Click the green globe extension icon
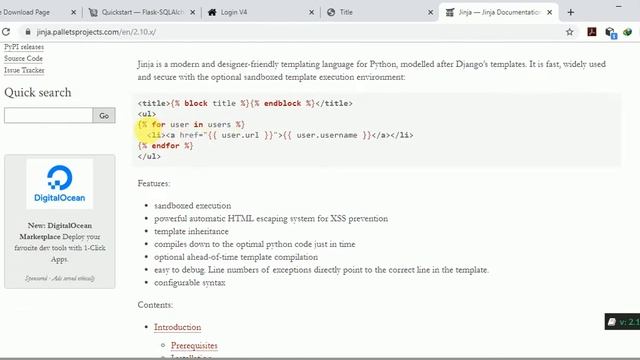 coord(627,32)
